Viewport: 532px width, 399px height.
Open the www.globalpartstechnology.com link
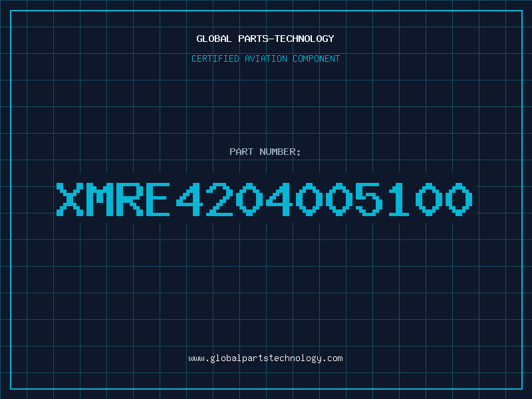tap(265, 358)
